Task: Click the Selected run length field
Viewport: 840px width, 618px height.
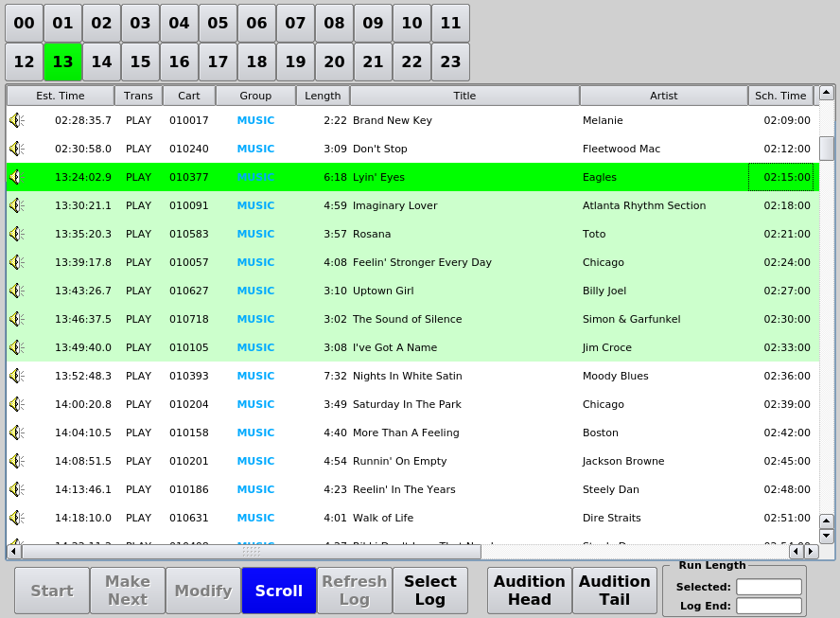Action: coord(768,587)
